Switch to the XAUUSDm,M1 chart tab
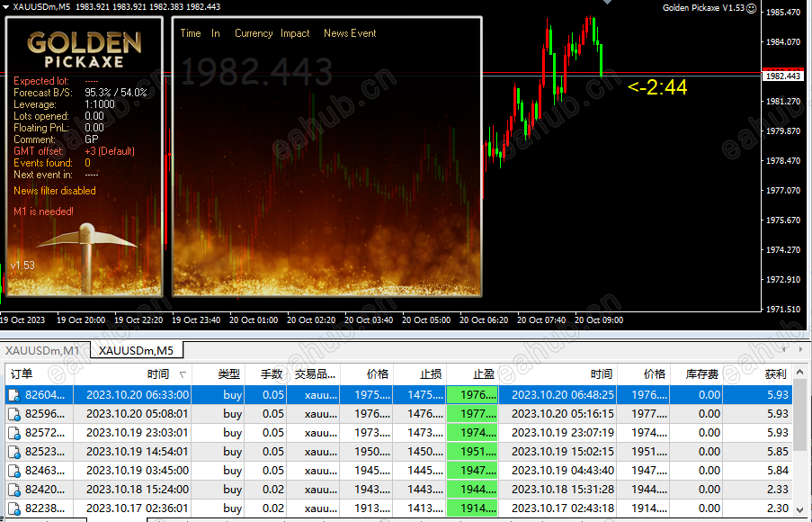The width and height of the screenshot is (812, 522). pos(42,351)
